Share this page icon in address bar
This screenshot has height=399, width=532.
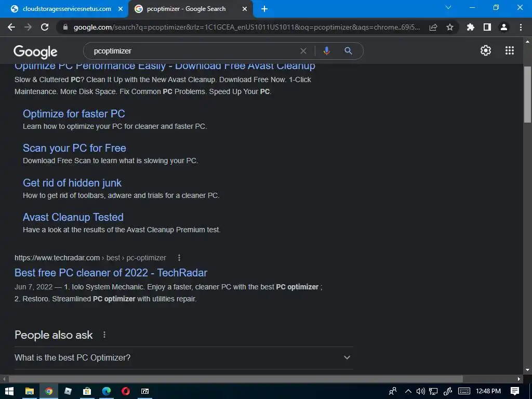click(433, 27)
